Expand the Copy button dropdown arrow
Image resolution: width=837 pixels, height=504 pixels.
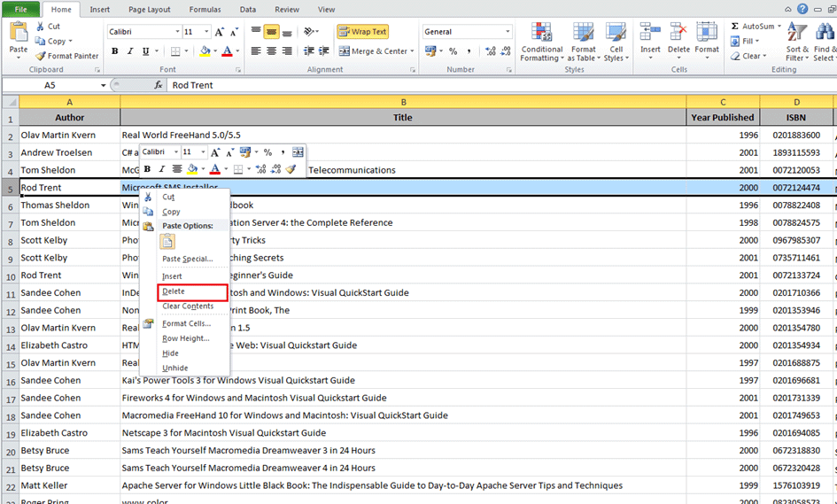click(x=70, y=41)
